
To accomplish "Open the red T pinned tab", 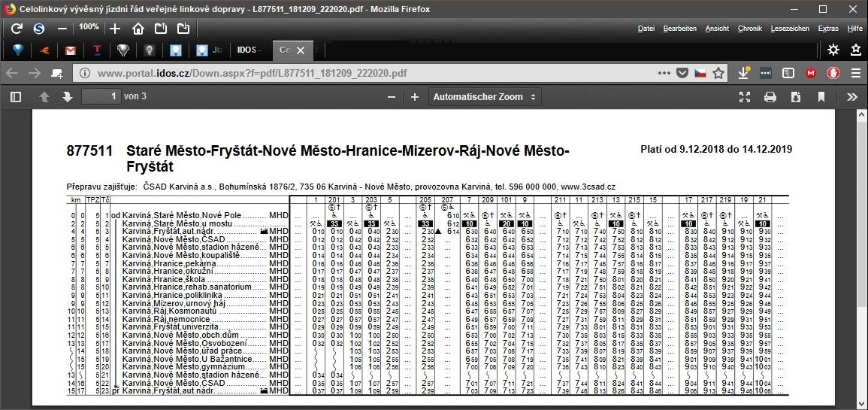I will click(97, 50).
